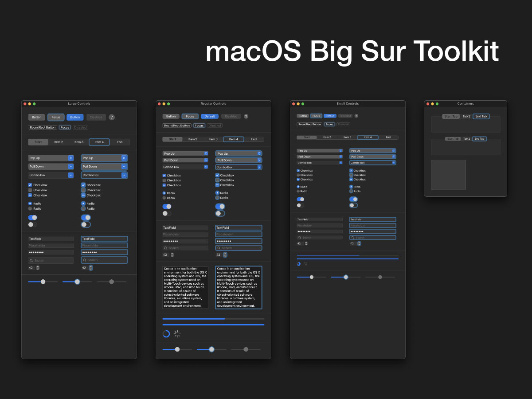Click the partially filled progress bar in Regular Controls

[x=213, y=318]
